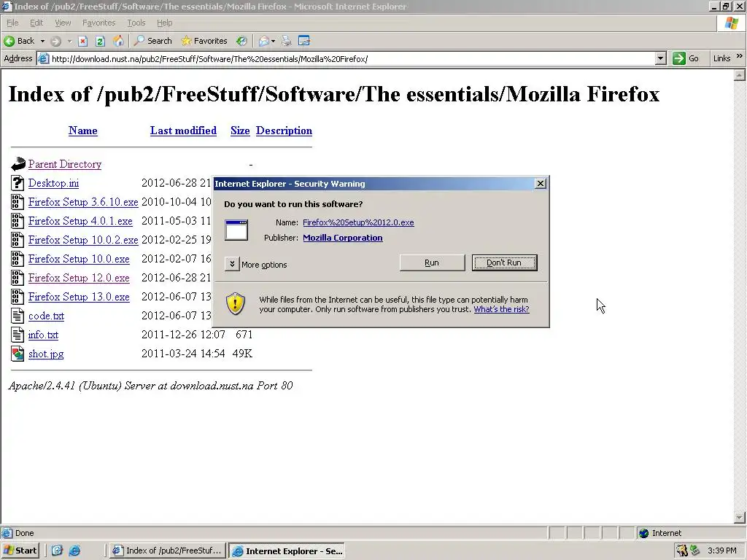Open the View menu
The image size is (747, 560).
pos(63,23)
